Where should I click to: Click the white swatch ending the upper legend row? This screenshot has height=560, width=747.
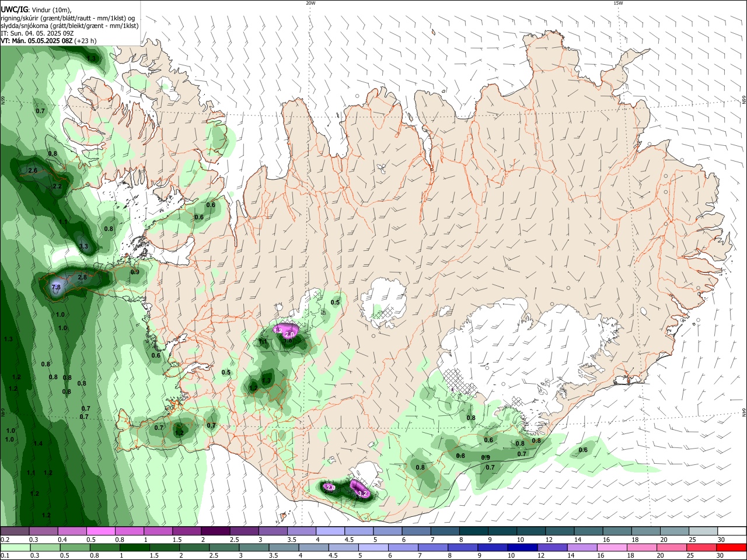732,531
